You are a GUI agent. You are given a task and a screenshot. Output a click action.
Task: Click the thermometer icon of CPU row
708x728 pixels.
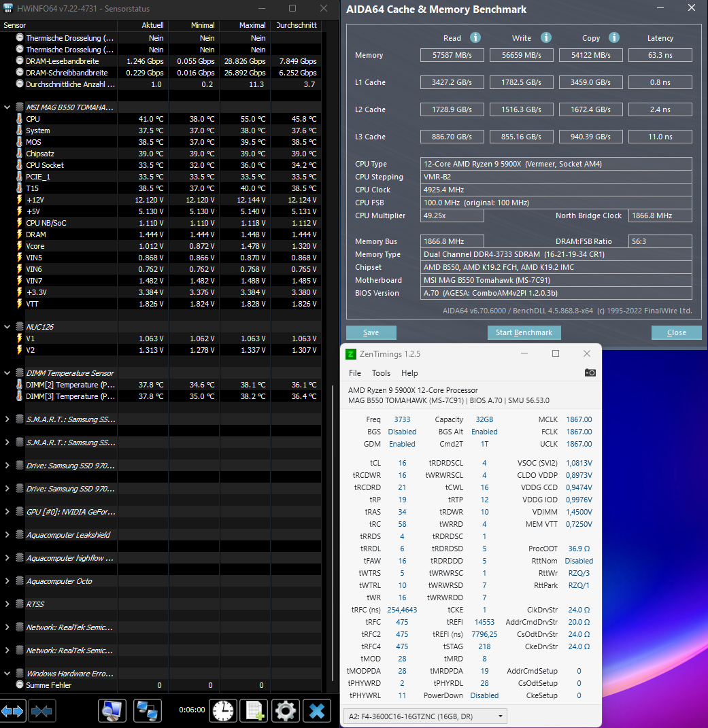19,119
